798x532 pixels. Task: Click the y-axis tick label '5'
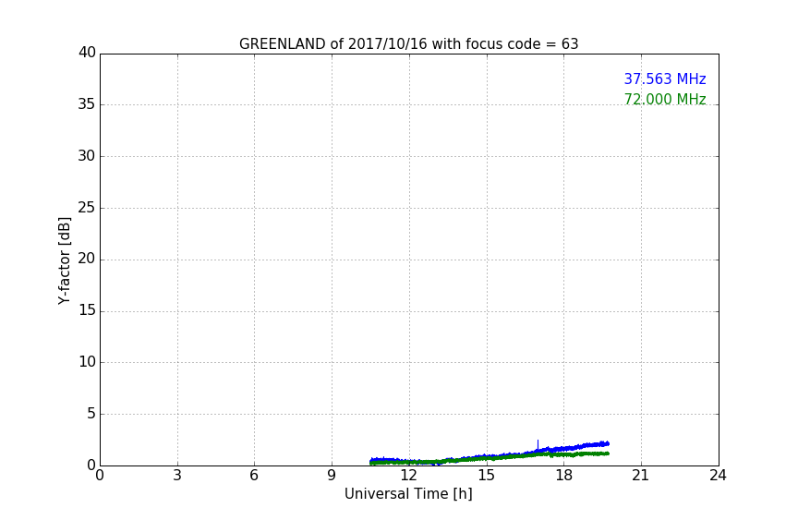(x=91, y=414)
